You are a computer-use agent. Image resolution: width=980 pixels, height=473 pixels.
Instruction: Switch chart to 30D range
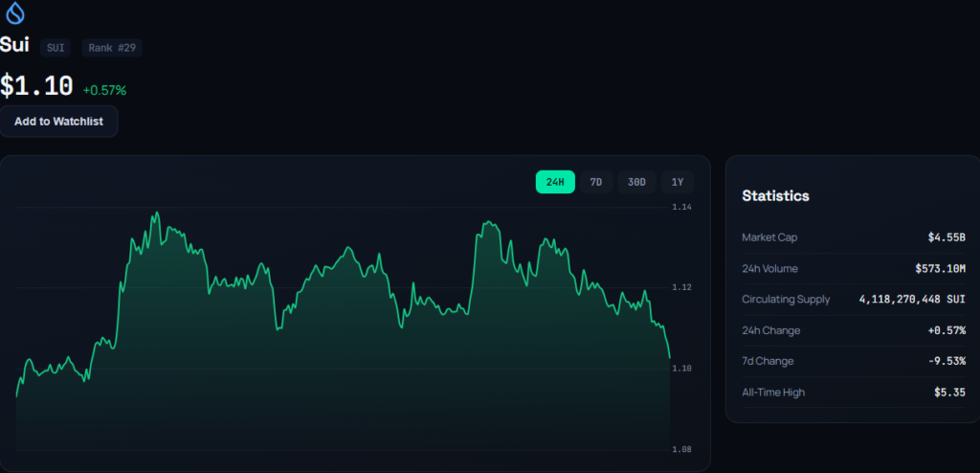(x=636, y=182)
